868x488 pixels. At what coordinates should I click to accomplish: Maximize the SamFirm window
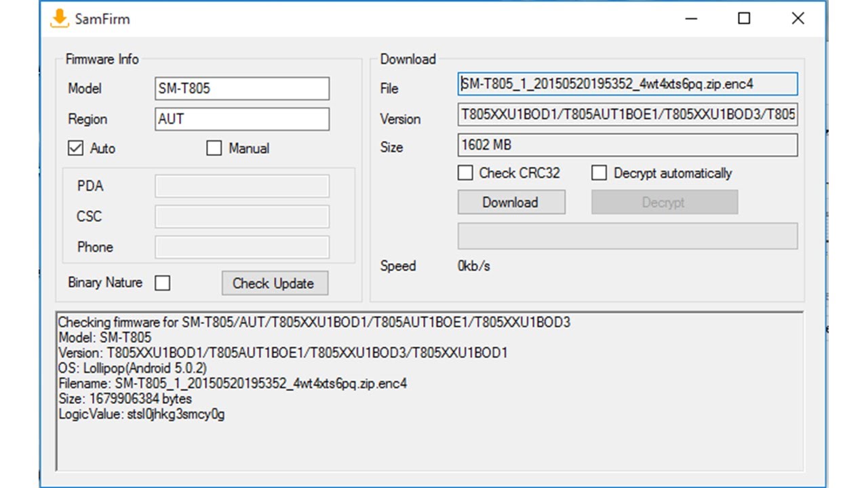(744, 19)
